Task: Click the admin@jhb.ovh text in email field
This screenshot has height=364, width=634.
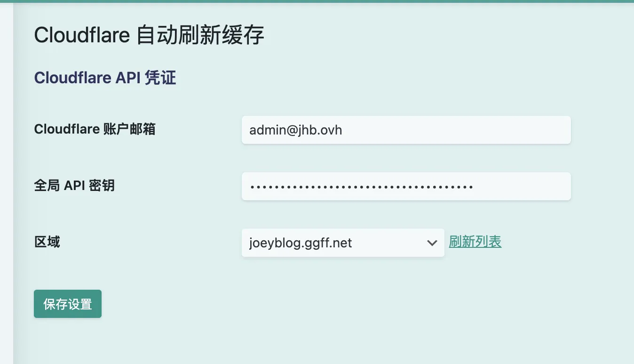Action: pos(295,130)
